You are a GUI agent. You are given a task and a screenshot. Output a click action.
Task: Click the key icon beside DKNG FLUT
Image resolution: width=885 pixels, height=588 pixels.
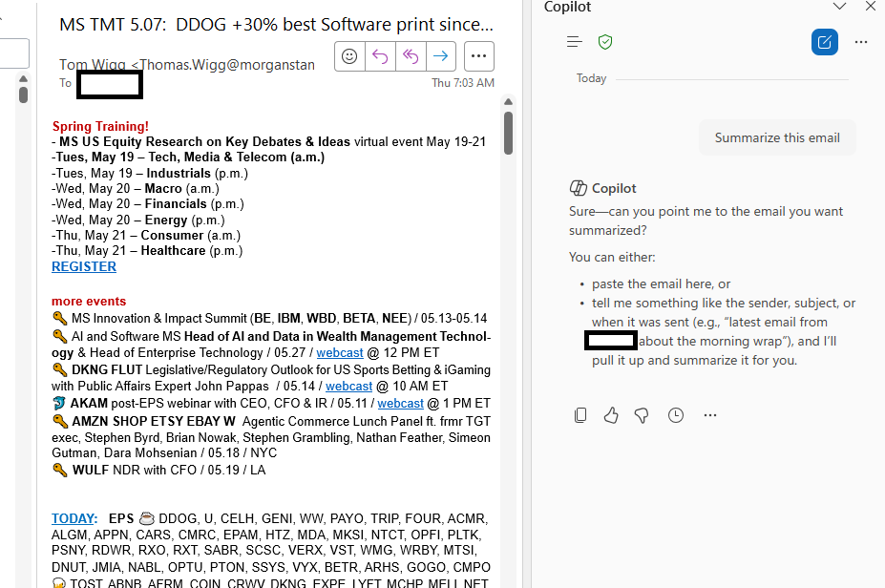[60, 370]
